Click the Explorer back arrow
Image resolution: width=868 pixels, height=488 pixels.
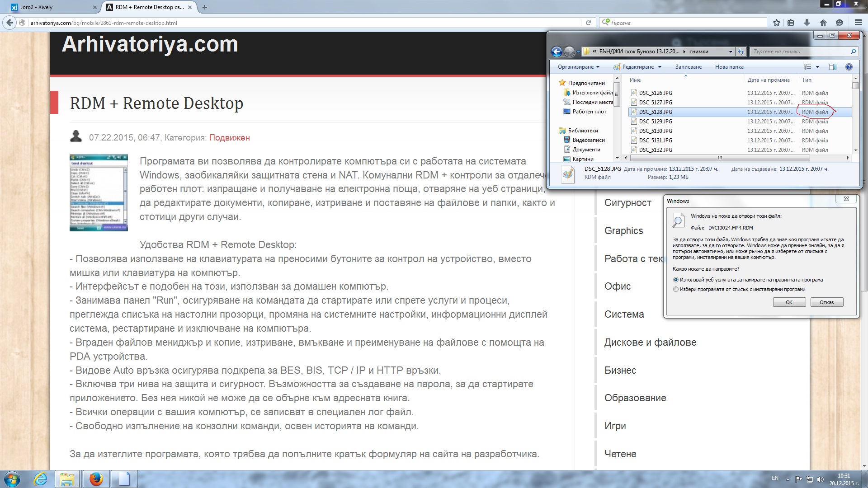[x=557, y=52]
